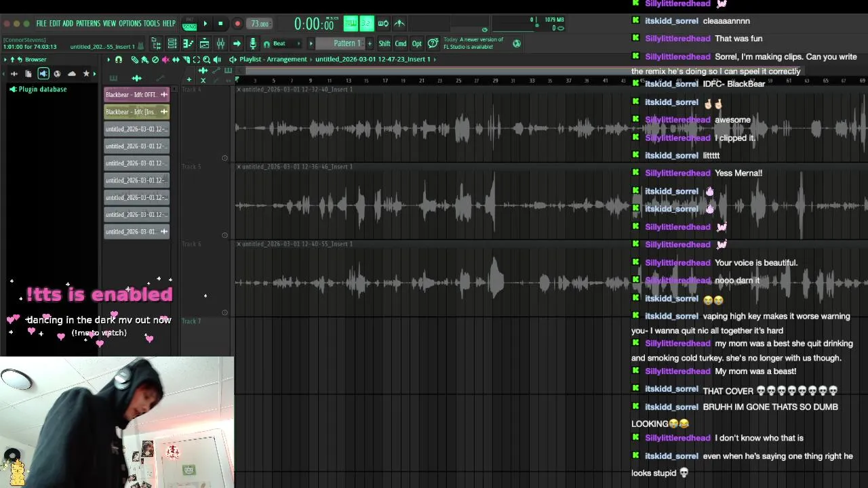Click the red Record button
This screenshot has height=488, width=868.
pyautogui.click(x=237, y=24)
